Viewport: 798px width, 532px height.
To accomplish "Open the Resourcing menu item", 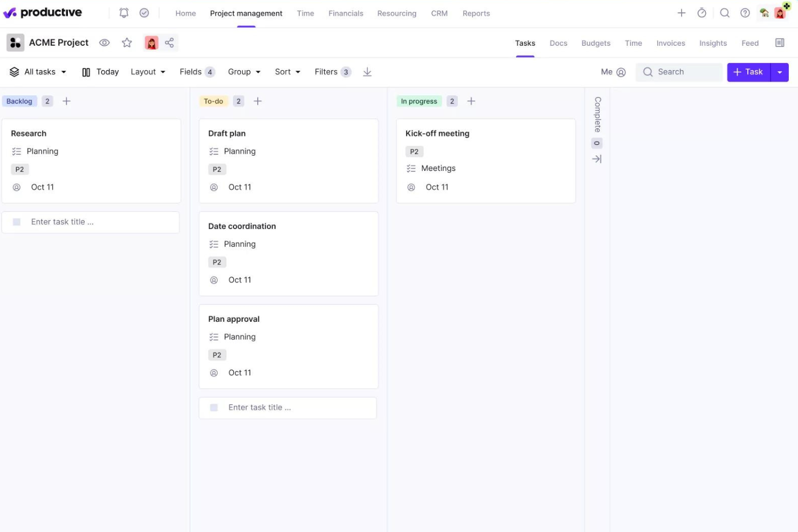I will pos(397,13).
